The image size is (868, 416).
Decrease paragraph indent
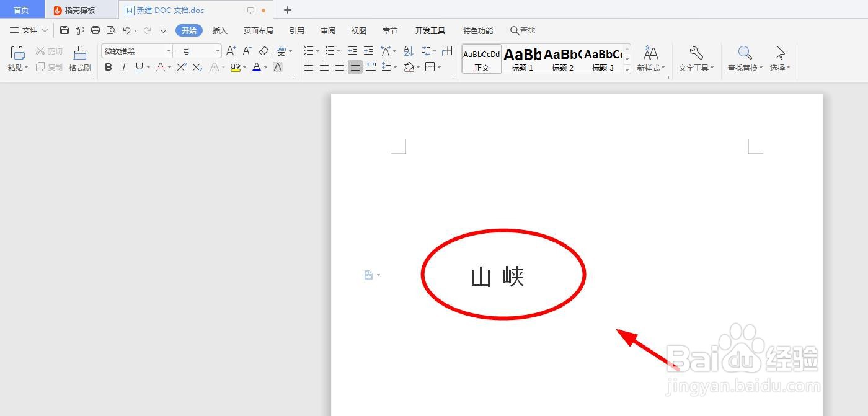point(353,51)
